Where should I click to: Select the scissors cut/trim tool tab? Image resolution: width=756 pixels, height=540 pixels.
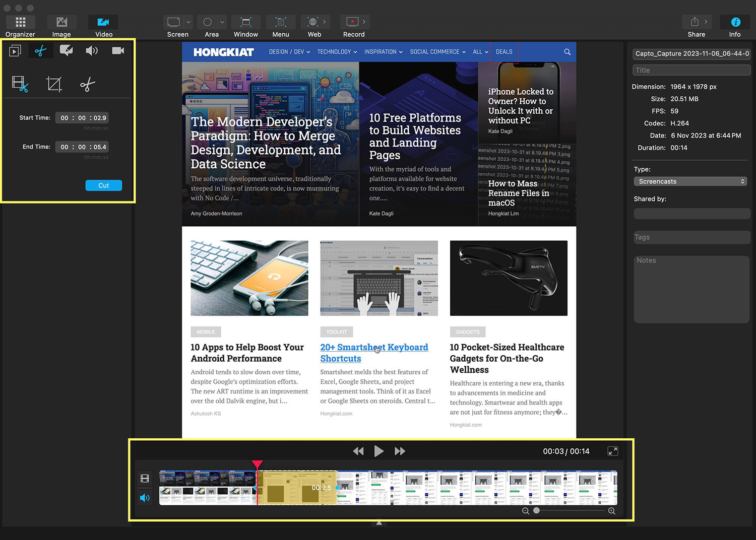point(41,50)
